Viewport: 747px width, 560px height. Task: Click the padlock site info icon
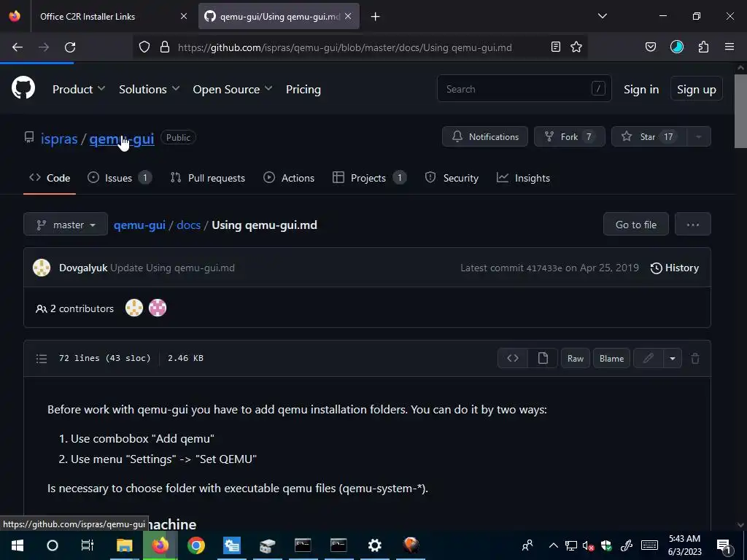pyautogui.click(x=165, y=47)
